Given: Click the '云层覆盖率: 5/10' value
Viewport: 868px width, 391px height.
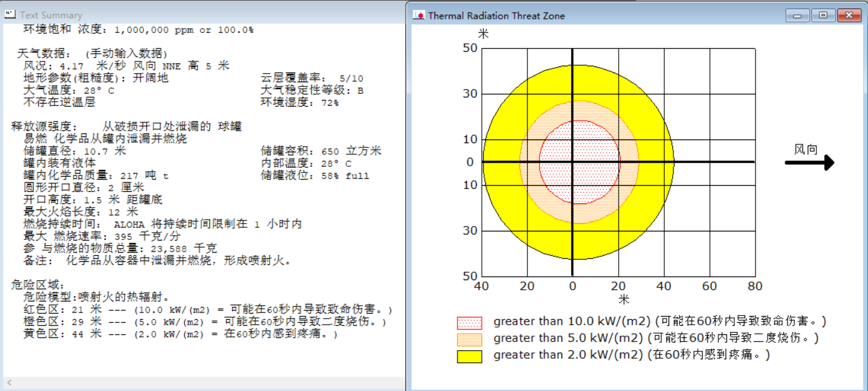Looking at the screenshot, I should coord(312,78).
